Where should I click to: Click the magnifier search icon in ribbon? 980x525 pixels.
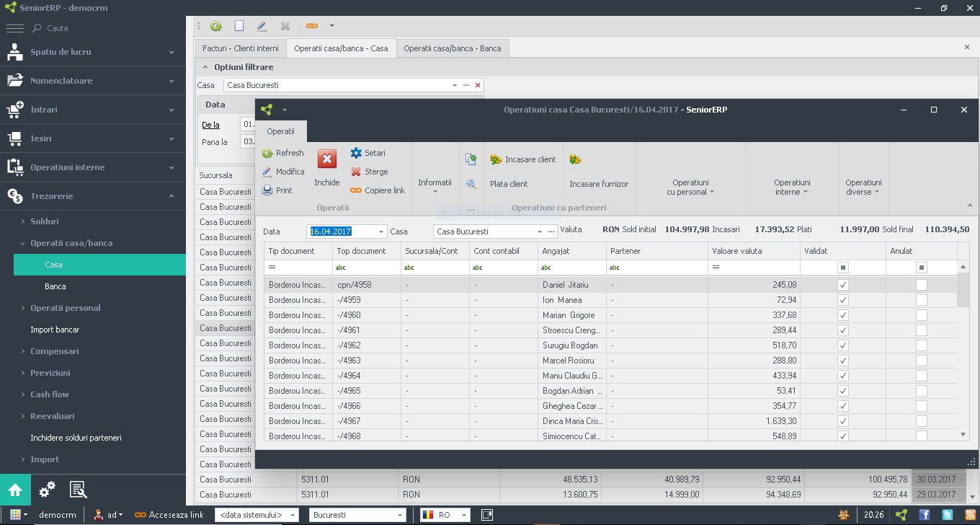471,184
